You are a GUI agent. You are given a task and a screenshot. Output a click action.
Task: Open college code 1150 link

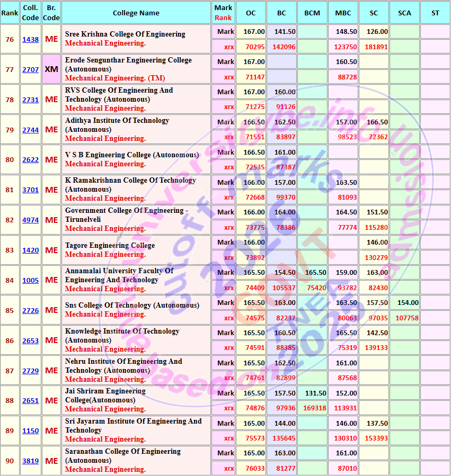coord(30,431)
